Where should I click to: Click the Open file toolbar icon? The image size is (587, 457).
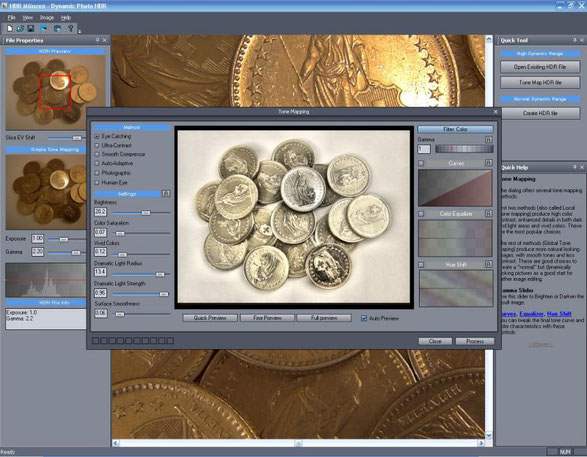[20, 28]
